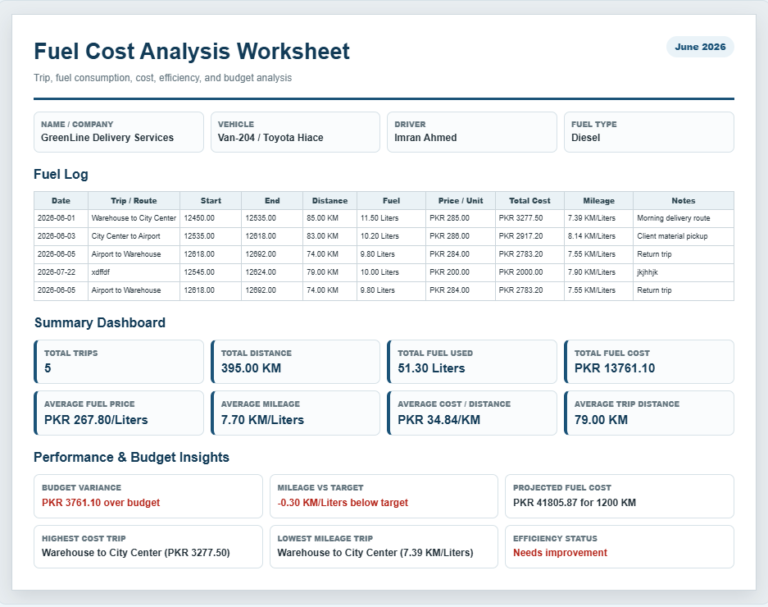Select the 85.00 KM distance cell
This screenshot has height=607, width=768.
click(330, 219)
